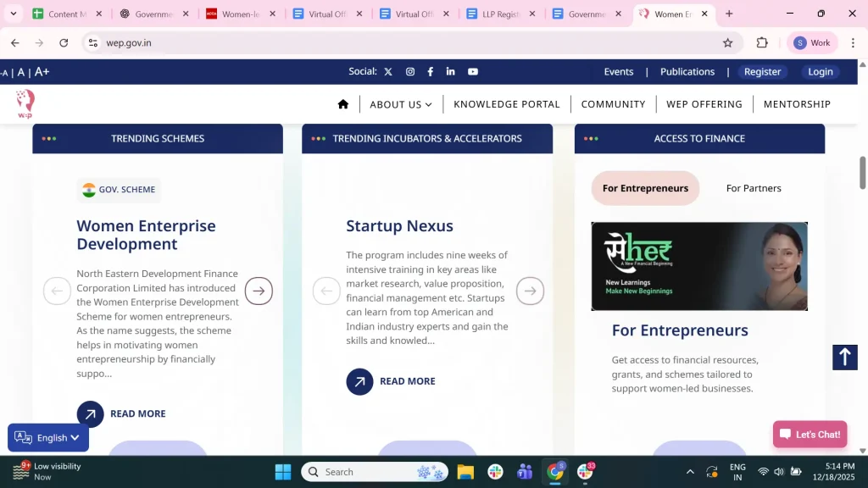Visit WEP's Facebook page

pyautogui.click(x=430, y=72)
